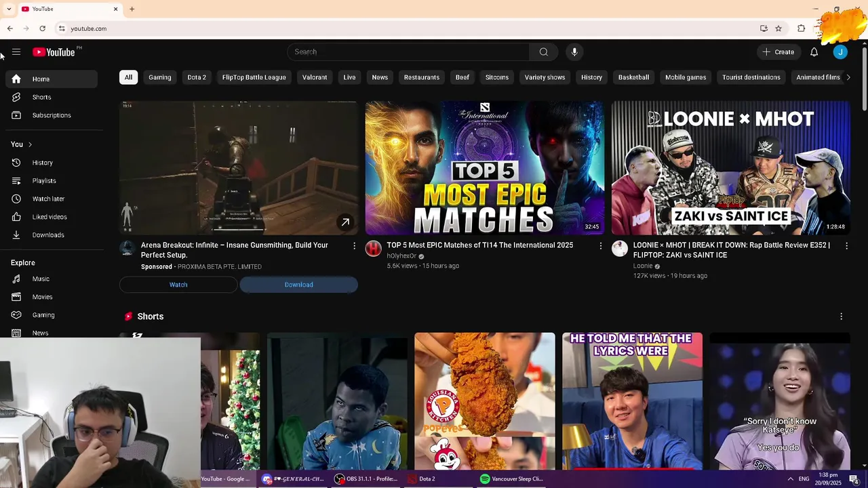Viewport: 868px width, 488px height.
Task: Open Loonie channel avatar
Action: tap(620, 249)
